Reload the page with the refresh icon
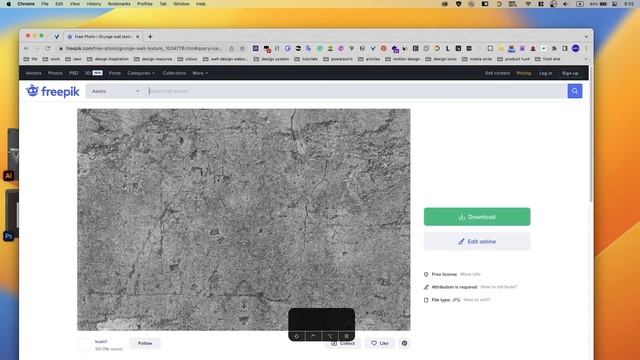The width and height of the screenshot is (640, 360). [x=48, y=48]
